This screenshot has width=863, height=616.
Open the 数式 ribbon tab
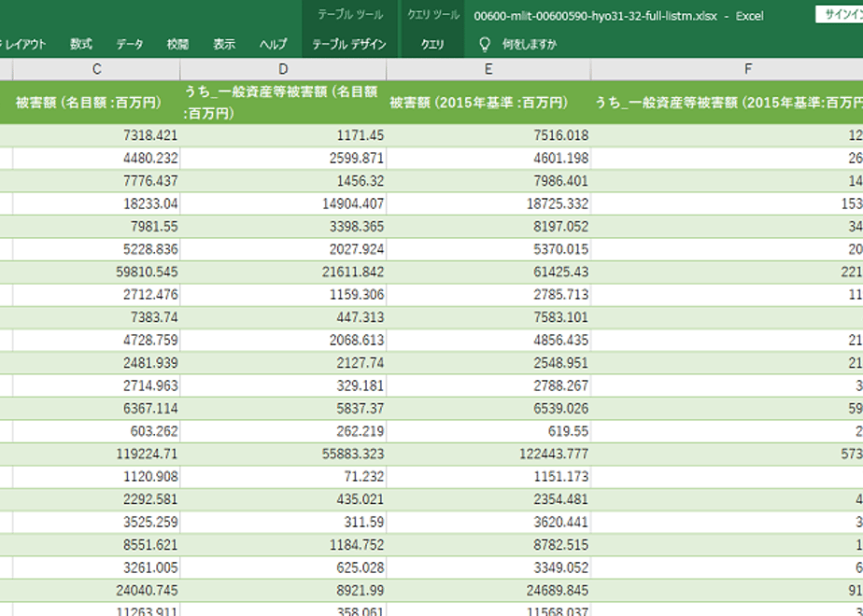coord(81,44)
